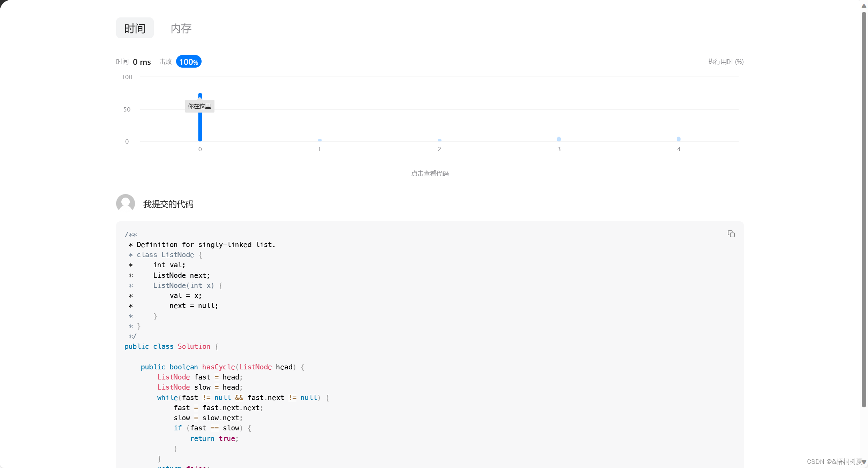Select the chart dot at 4 ms
The height and width of the screenshot is (468, 868).
678,139
